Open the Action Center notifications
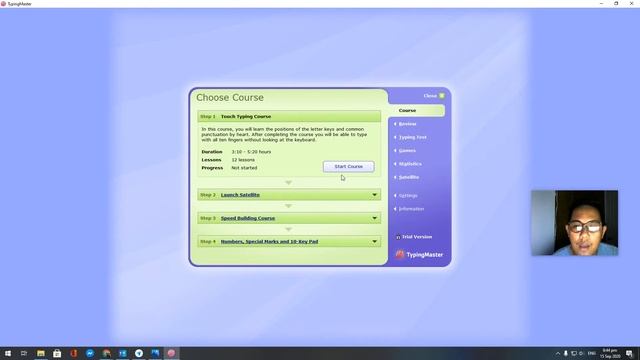This screenshot has width=640, height=360. coord(629,353)
